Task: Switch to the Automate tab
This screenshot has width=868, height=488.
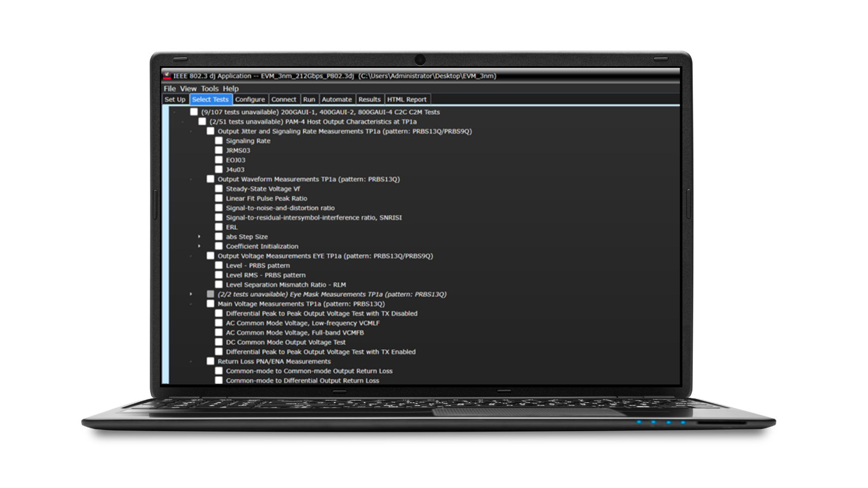Action: point(337,99)
